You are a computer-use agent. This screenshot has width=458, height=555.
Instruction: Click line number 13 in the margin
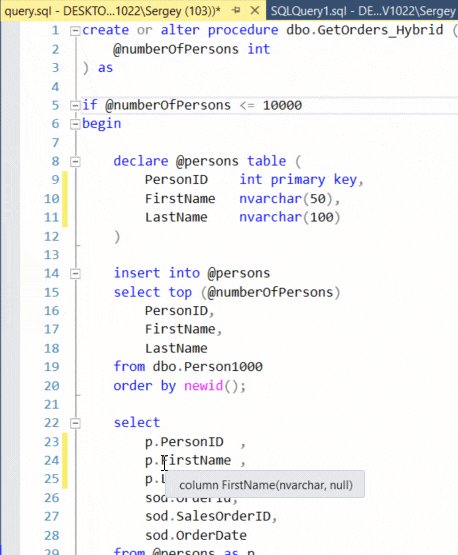(52, 254)
